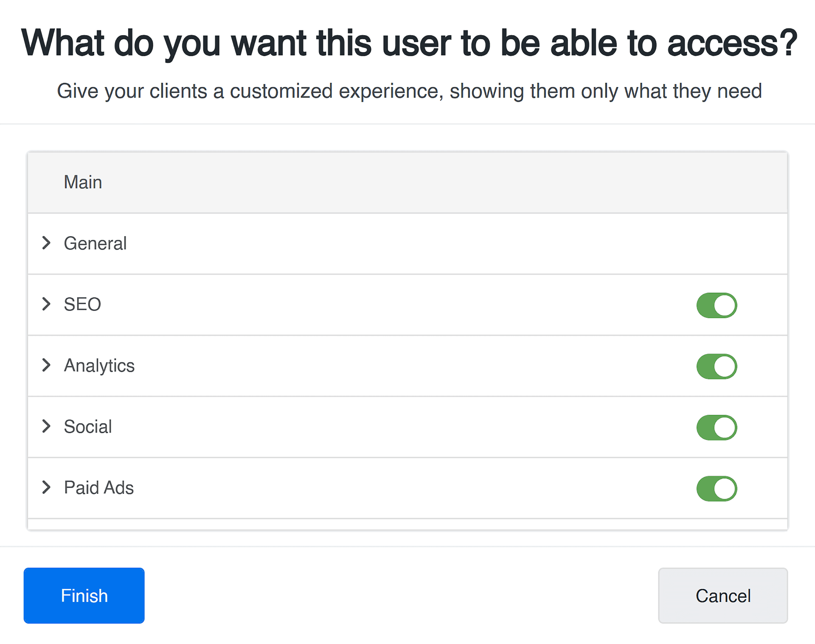
Task: Cancel the user access dialog
Action: coord(723,596)
